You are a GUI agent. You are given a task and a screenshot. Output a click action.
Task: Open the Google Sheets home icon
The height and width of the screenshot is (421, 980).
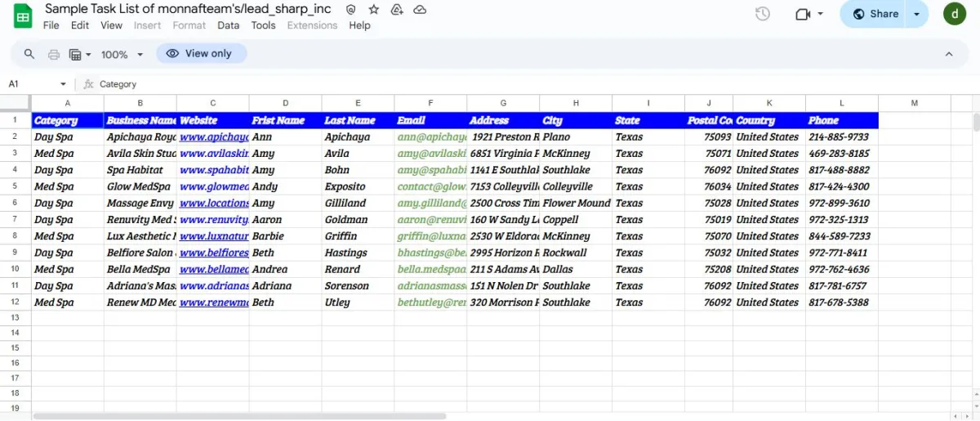pos(23,16)
